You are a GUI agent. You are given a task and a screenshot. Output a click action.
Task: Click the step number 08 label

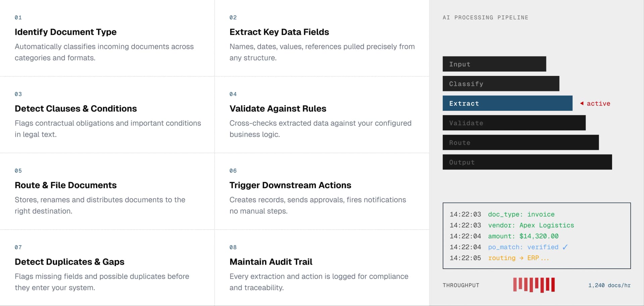pos(233,247)
